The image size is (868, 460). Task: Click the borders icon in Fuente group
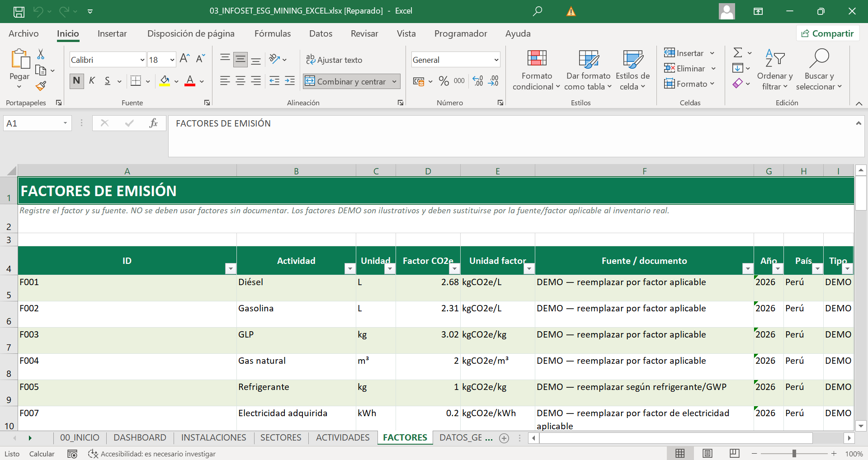coord(136,81)
